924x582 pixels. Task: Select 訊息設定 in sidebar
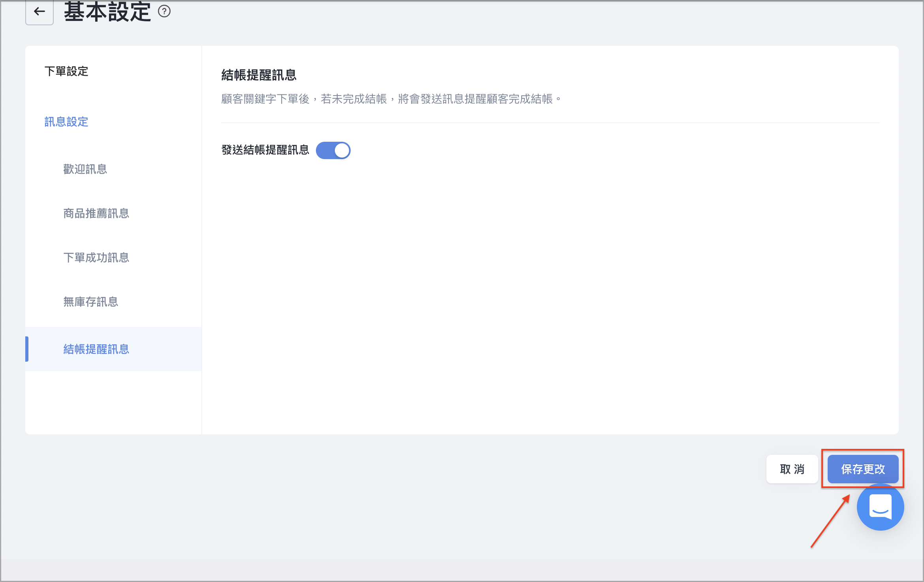tap(66, 122)
